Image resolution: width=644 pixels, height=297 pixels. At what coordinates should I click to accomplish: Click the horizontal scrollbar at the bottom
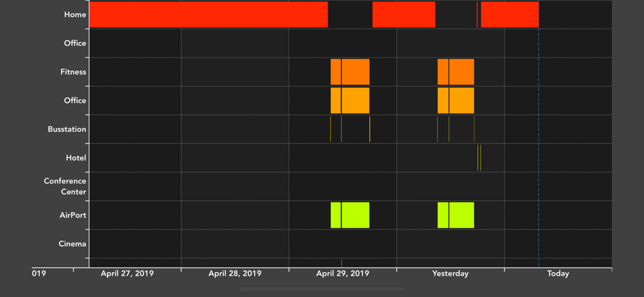pyautogui.click(x=321, y=289)
